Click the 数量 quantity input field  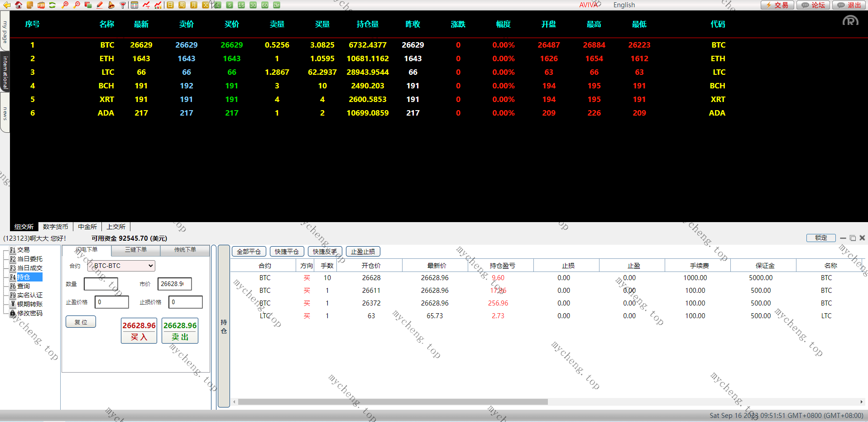(x=101, y=284)
